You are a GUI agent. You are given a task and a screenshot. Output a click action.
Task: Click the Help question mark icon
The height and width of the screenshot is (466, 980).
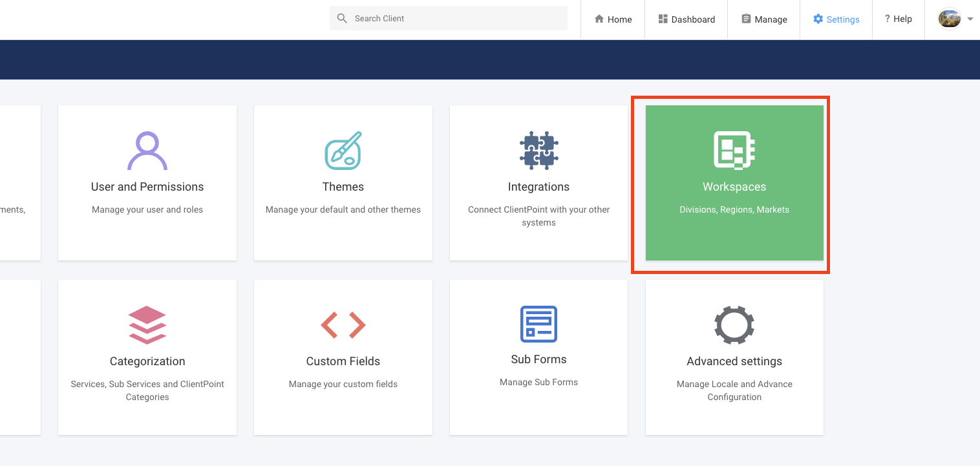coord(888,19)
